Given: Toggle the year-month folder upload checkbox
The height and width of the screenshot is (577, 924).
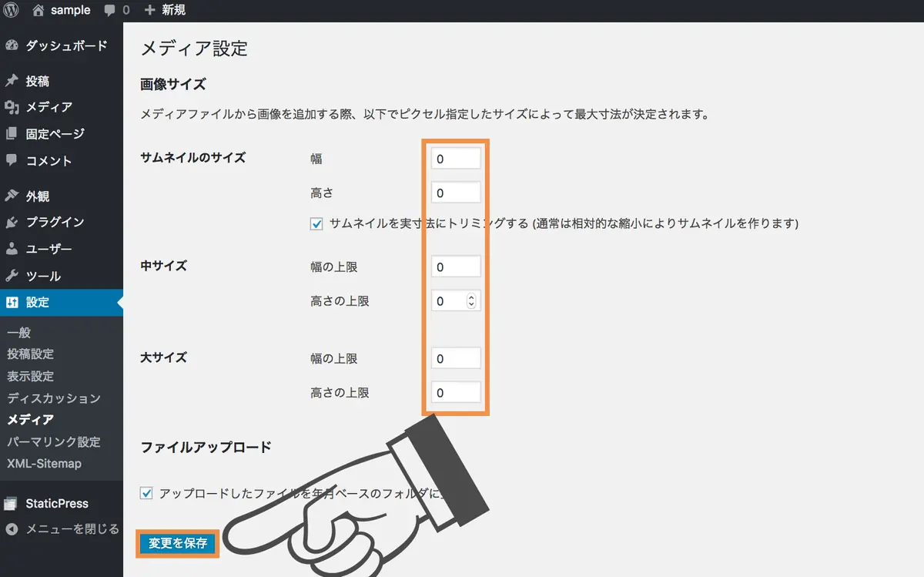Looking at the screenshot, I should pos(147,492).
